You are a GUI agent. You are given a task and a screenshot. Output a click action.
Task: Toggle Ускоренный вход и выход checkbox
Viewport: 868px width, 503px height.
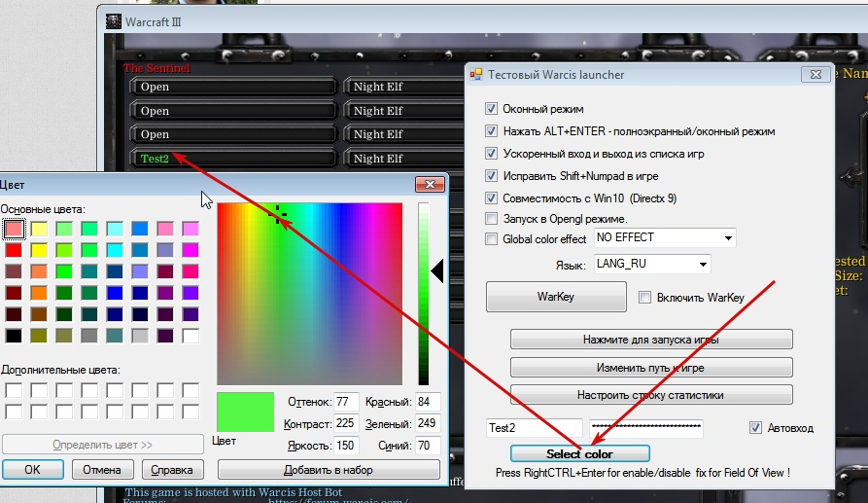[491, 154]
